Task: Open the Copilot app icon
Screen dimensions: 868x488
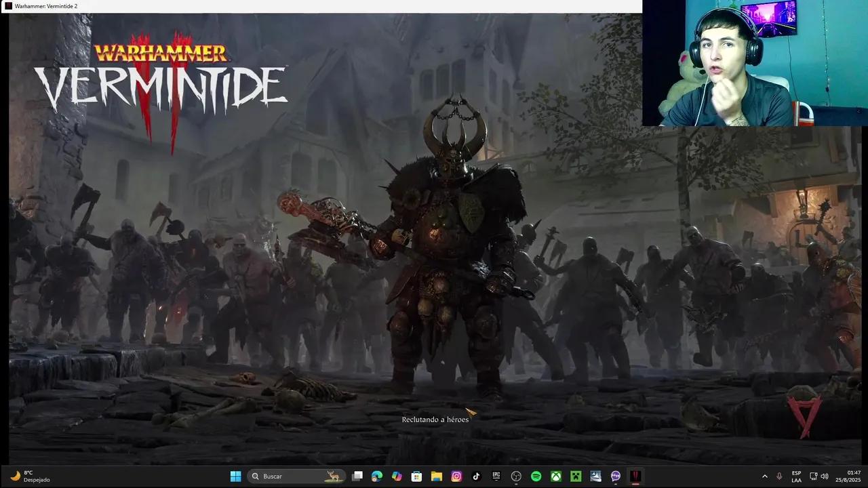Action: coord(397,476)
